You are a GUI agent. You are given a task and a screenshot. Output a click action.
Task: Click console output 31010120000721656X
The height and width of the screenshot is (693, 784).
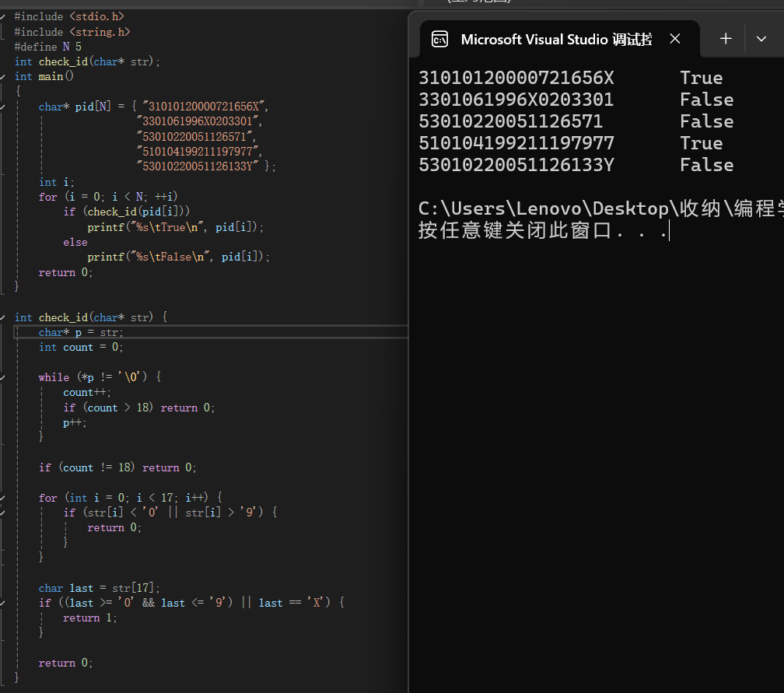tap(516, 78)
